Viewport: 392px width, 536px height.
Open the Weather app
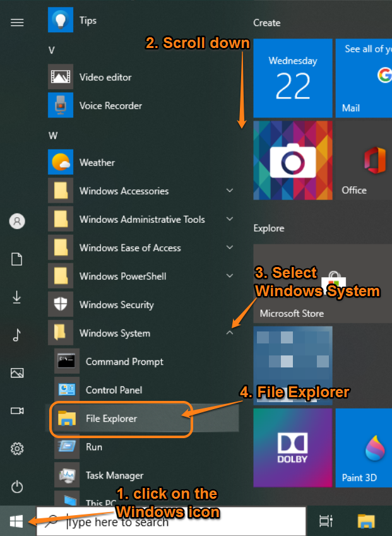[x=142, y=162]
